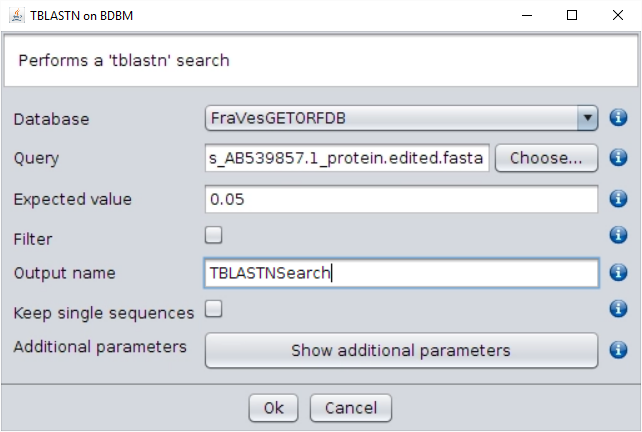Open the Database dropdown arrow
The image size is (642, 432).
(588, 119)
